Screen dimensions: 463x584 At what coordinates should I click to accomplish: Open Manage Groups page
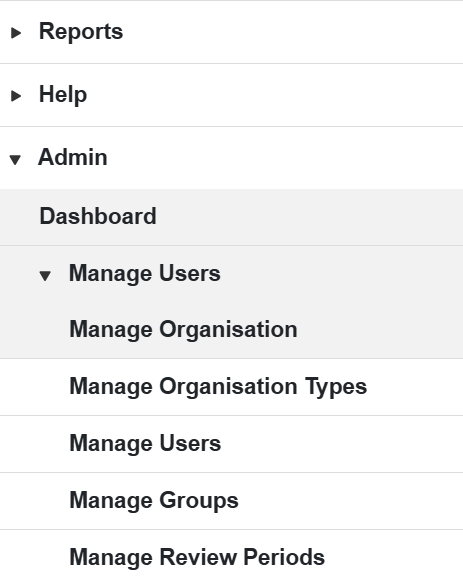coord(154,501)
